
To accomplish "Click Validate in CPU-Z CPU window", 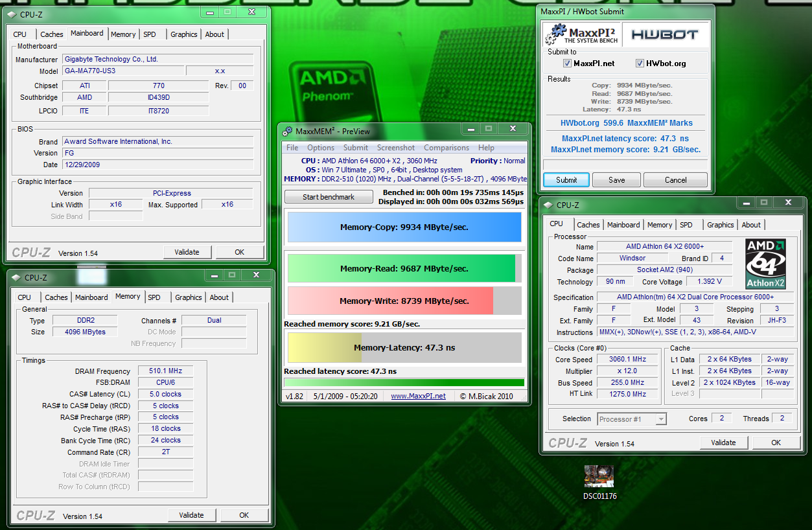I will click(x=723, y=443).
